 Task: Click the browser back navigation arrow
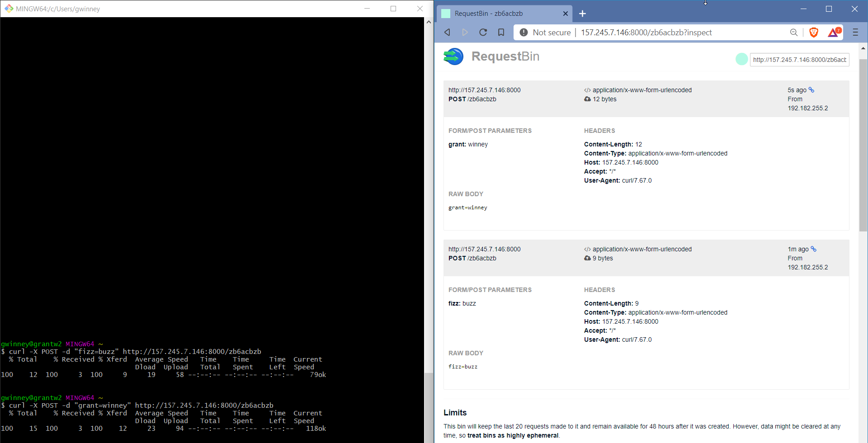[447, 32]
